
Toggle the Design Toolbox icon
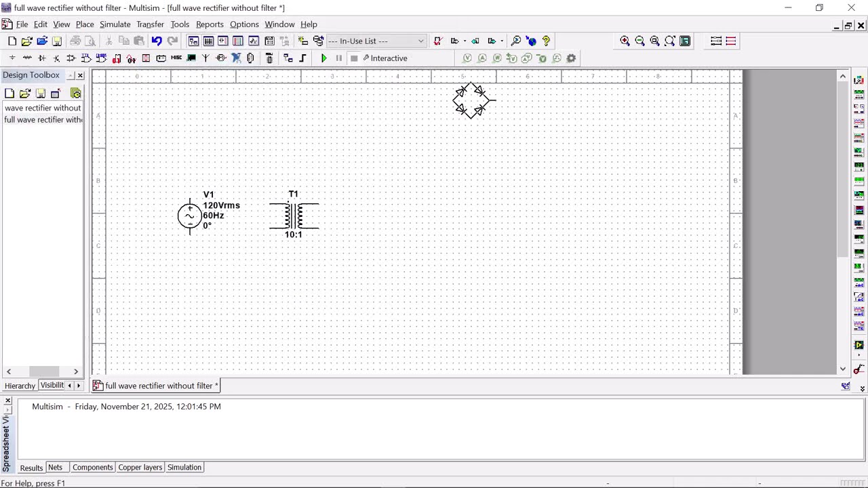[x=194, y=41]
